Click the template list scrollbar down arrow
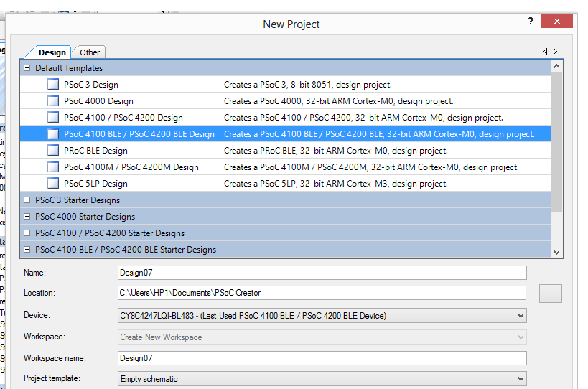The image size is (588, 389). tap(556, 252)
